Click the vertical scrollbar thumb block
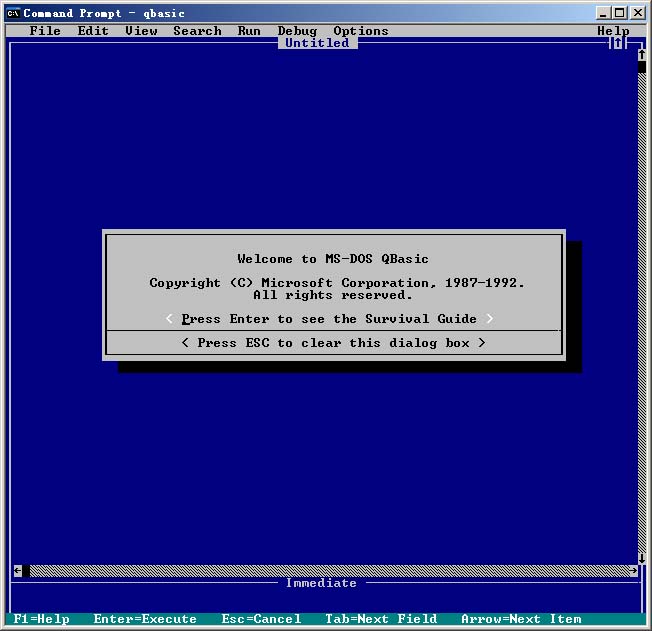Screen dimensions: 652x631 642,67
